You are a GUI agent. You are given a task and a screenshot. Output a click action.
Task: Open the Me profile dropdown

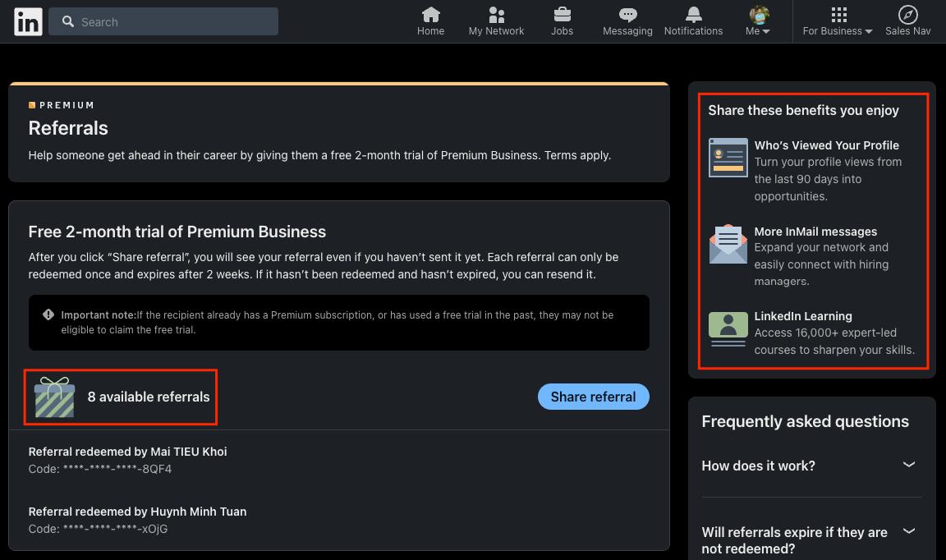pyautogui.click(x=759, y=21)
